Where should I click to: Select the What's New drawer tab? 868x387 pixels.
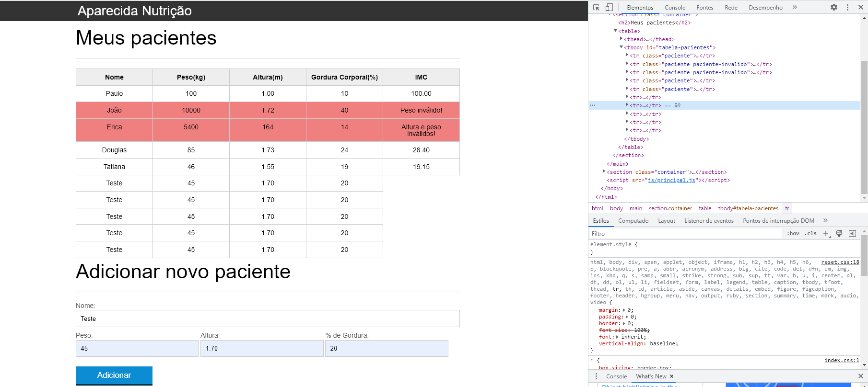(x=651, y=376)
